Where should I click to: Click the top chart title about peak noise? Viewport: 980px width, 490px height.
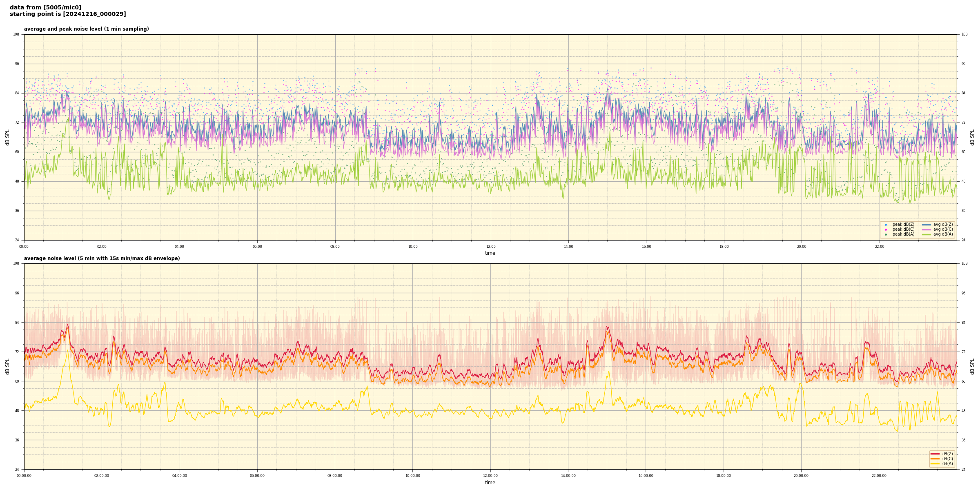[x=87, y=29]
